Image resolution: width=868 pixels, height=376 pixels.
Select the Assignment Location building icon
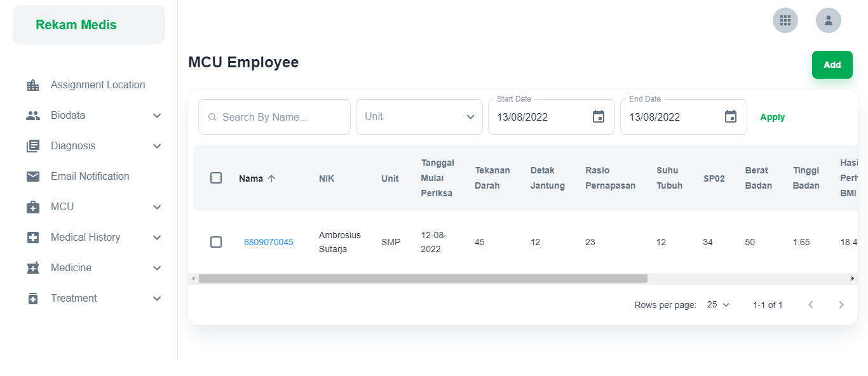32,84
